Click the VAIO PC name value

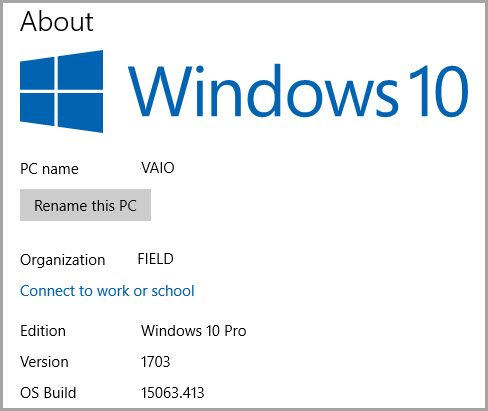click(x=157, y=168)
